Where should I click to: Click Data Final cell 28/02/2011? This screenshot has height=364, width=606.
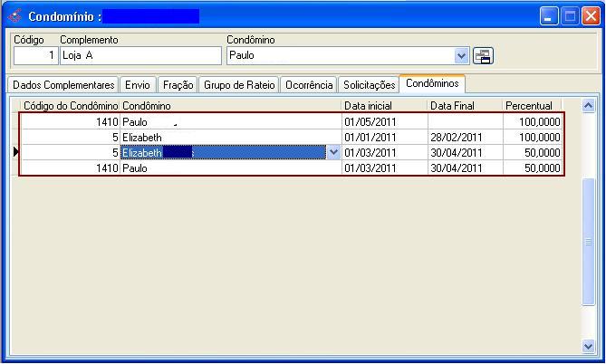[x=465, y=138]
